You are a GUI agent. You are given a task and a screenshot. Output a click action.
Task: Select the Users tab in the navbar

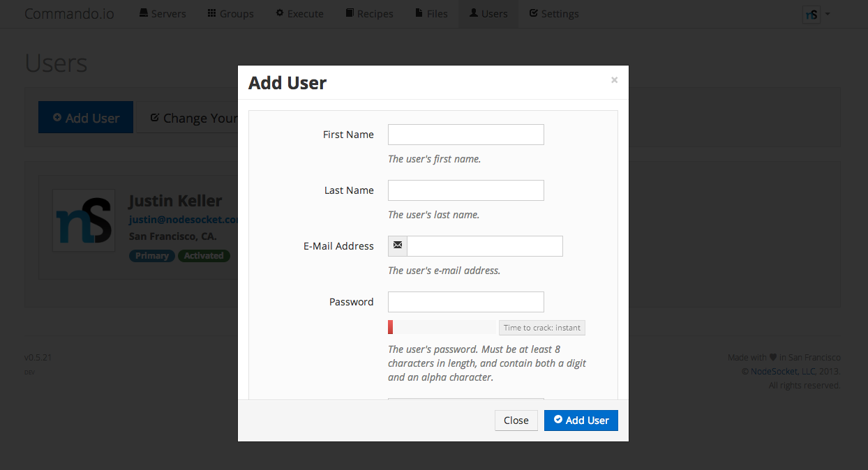(x=488, y=14)
